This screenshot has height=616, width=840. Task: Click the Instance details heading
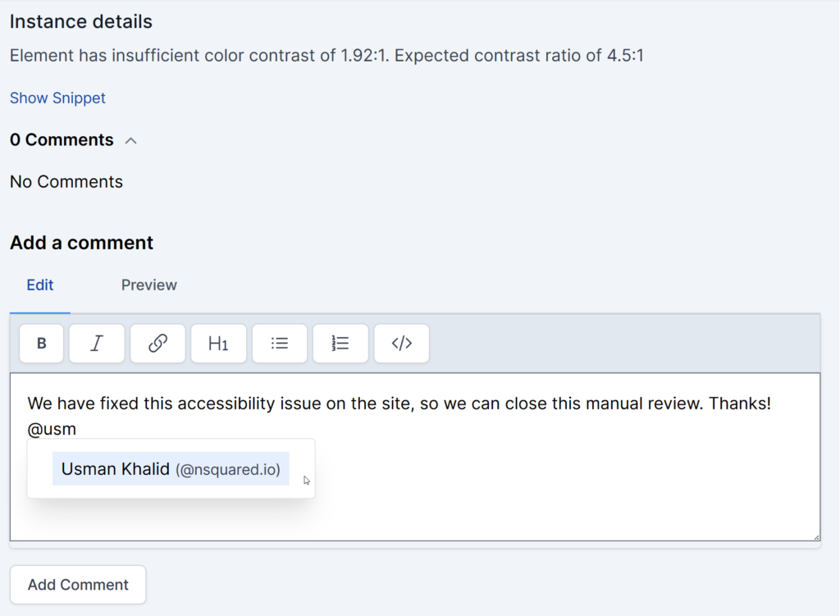80,21
